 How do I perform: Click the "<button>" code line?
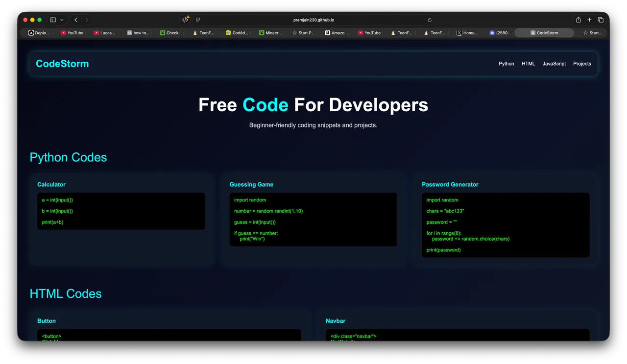(52, 336)
